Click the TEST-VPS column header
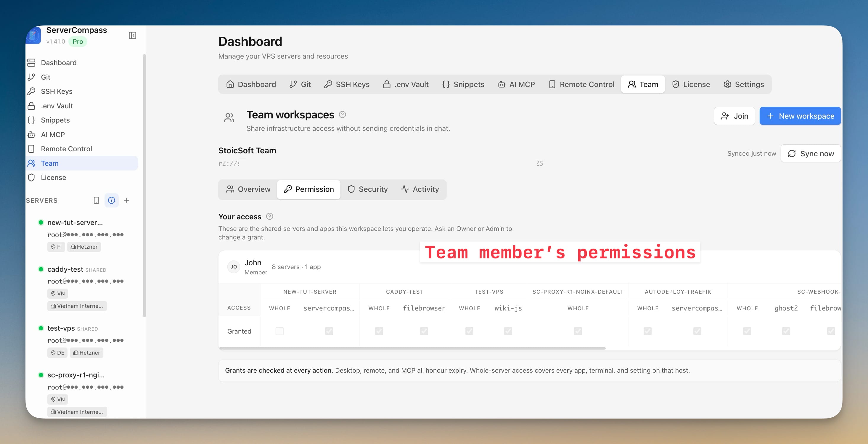This screenshot has height=444, width=868. 489,292
